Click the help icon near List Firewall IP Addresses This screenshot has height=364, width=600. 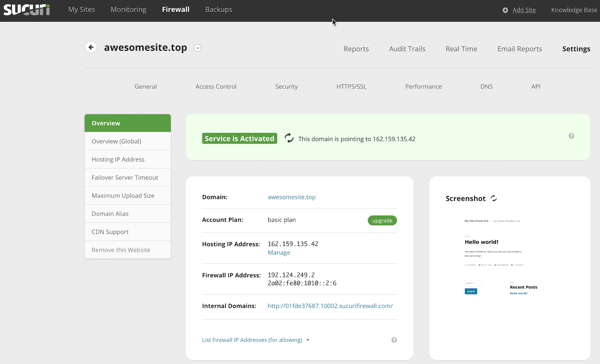(394, 340)
